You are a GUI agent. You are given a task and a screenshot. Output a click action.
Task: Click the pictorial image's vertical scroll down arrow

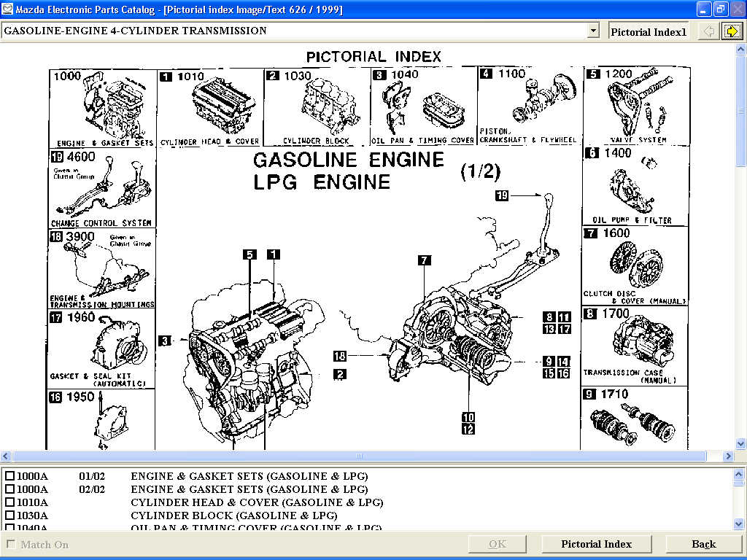(x=740, y=444)
